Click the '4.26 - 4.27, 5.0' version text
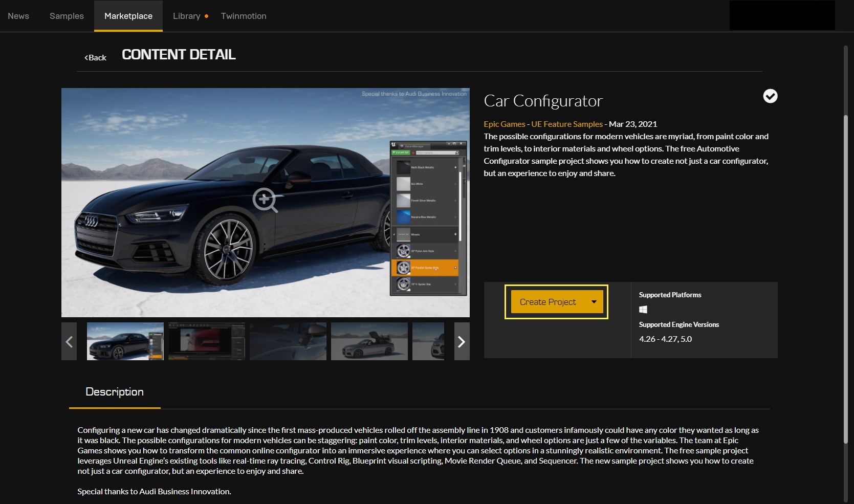Viewport: 854px width, 504px height. [665, 339]
